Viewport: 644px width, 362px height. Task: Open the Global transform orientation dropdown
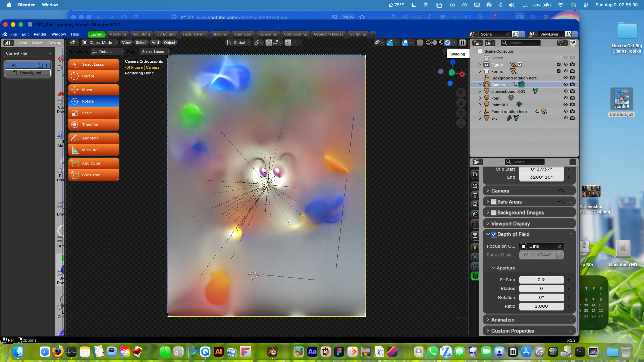[238, 43]
